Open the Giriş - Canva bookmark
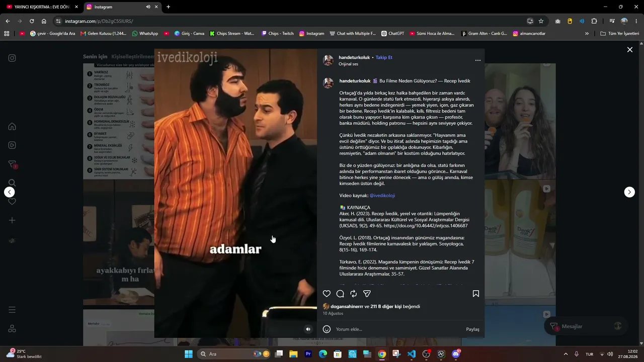644x362 pixels. coord(189,34)
